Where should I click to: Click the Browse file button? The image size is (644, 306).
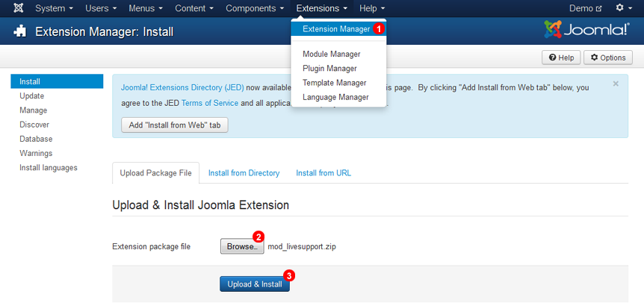click(242, 246)
